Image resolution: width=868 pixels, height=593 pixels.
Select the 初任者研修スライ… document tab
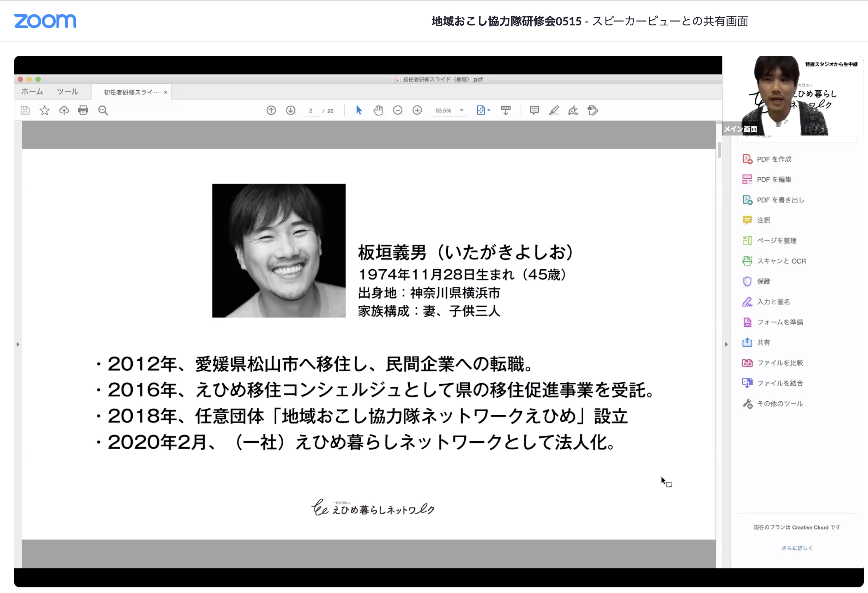[131, 92]
